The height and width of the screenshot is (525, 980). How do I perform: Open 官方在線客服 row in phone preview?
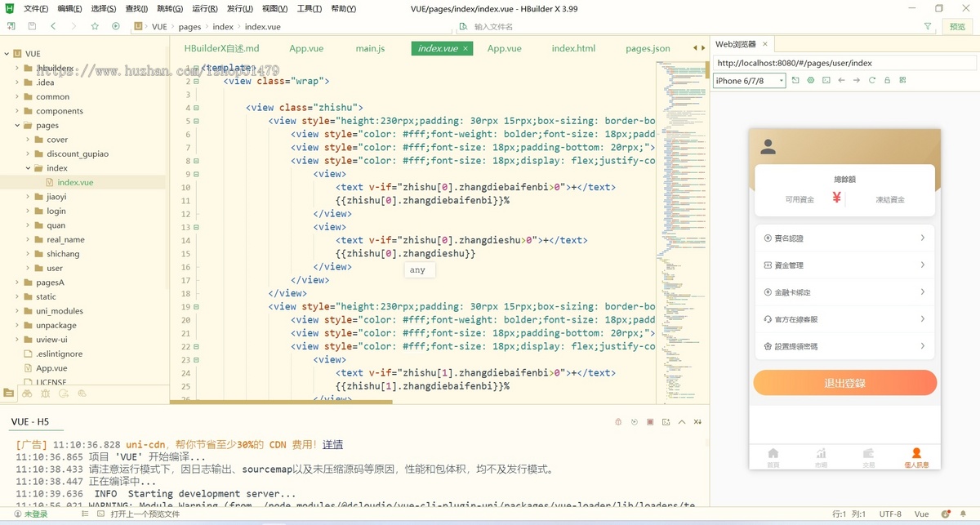pos(844,319)
